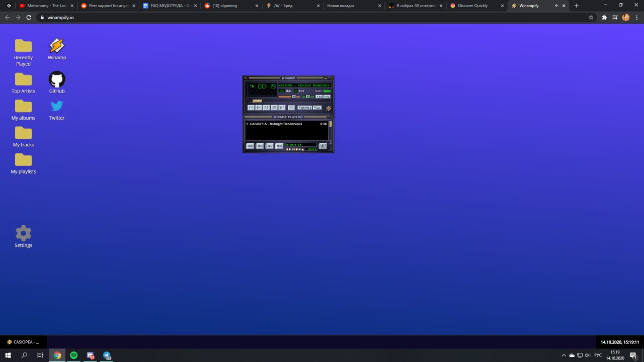
Task: Click mini Stop button in playlist window
Action: coord(296,149)
